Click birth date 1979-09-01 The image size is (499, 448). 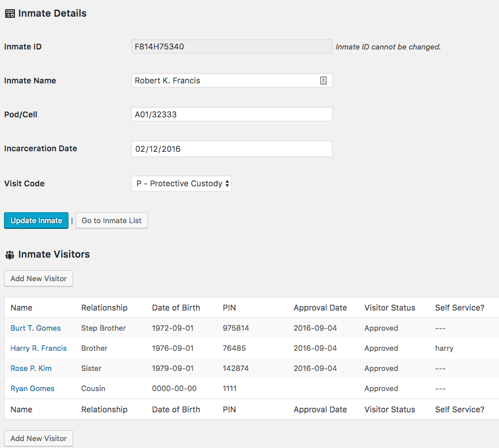(173, 368)
